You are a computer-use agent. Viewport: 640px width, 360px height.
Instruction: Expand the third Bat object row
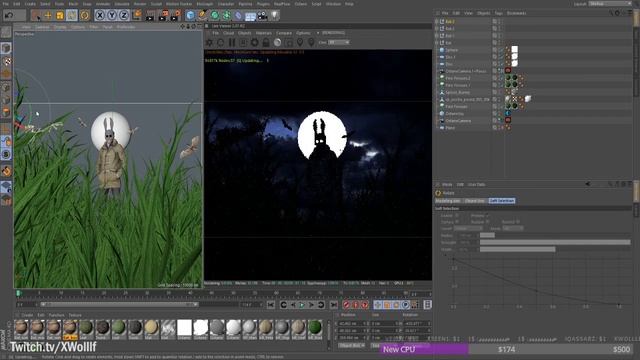pyautogui.click(x=437, y=36)
